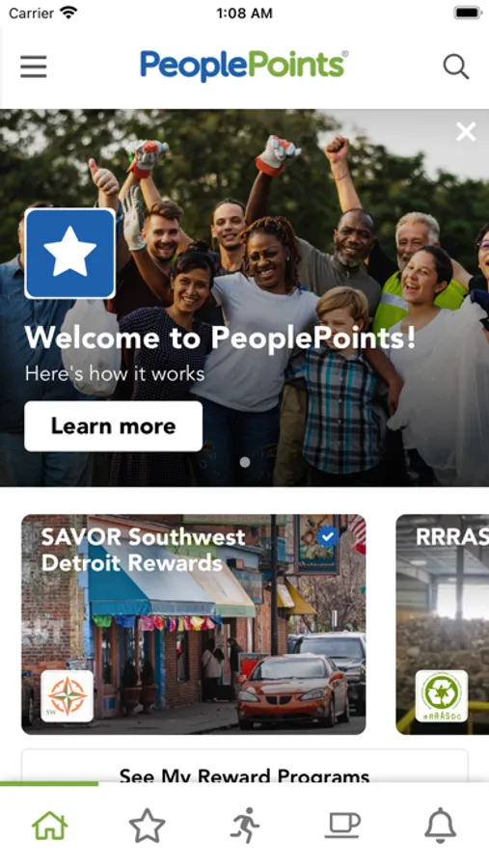The height and width of the screenshot is (868, 489).
Task: Dismiss the welcome banner with the X
Action: (466, 132)
